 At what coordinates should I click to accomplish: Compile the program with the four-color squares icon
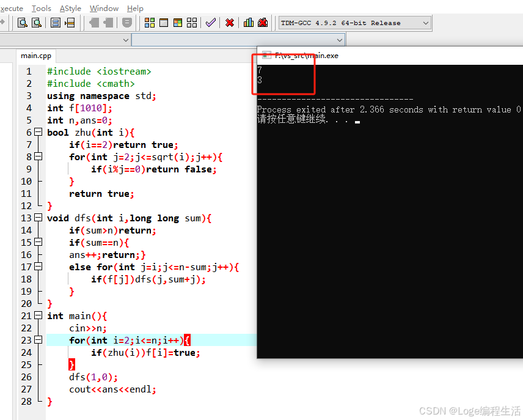(x=150, y=23)
